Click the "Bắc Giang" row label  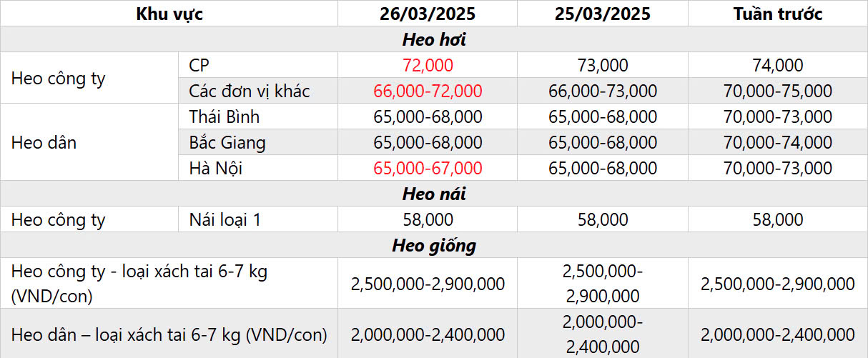[x=227, y=143]
